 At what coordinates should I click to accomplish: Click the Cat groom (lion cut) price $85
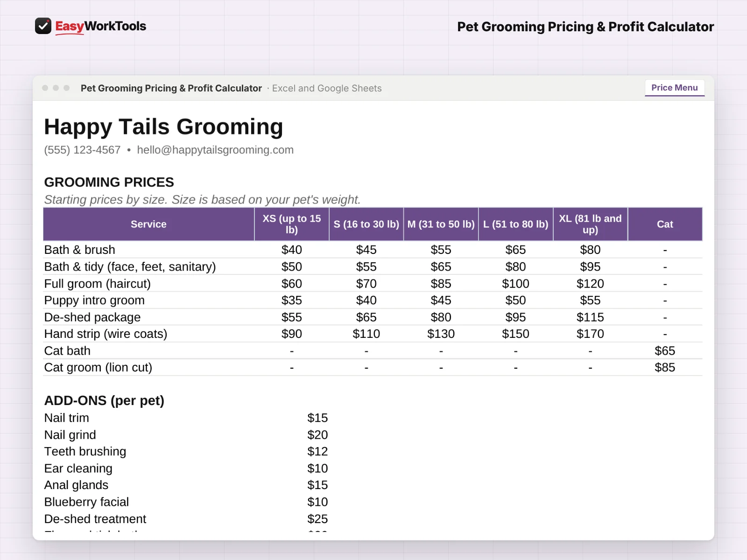coord(665,367)
